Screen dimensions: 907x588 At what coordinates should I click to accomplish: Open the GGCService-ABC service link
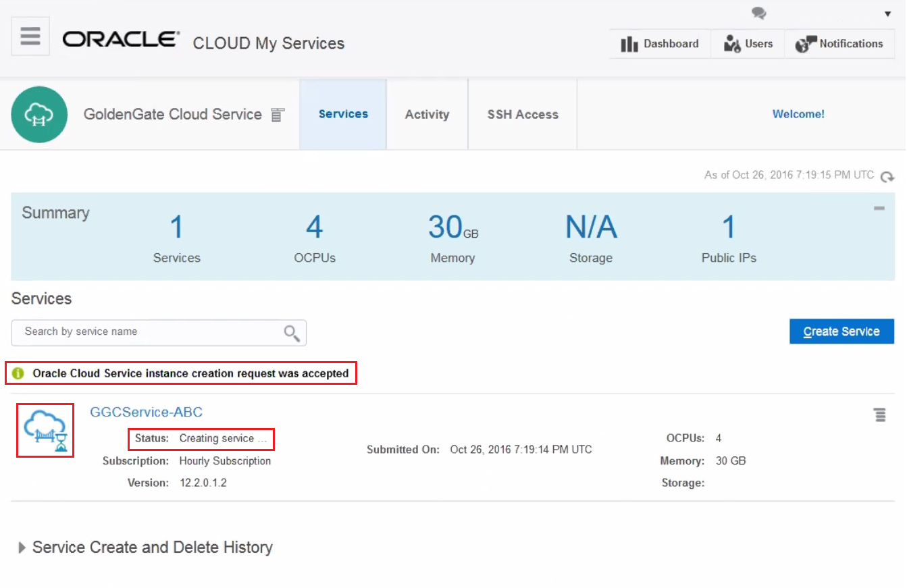pos(146,412)
